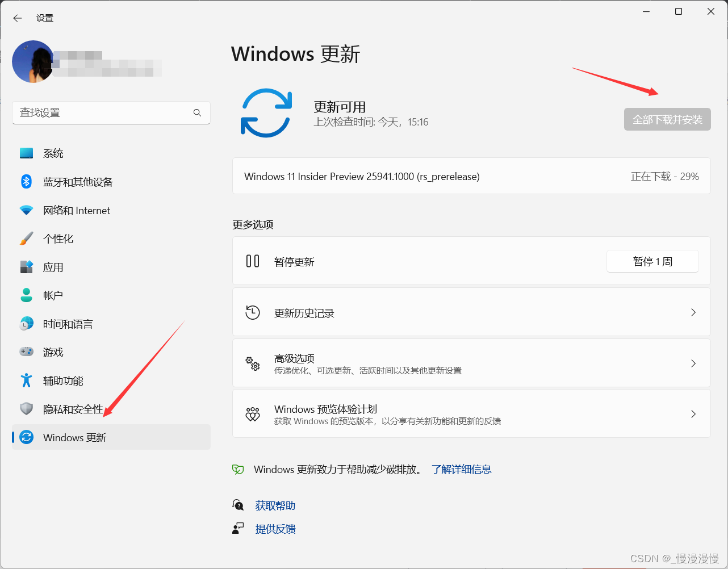
Task: Open 时间和语言 settings page
Action: 111,324
